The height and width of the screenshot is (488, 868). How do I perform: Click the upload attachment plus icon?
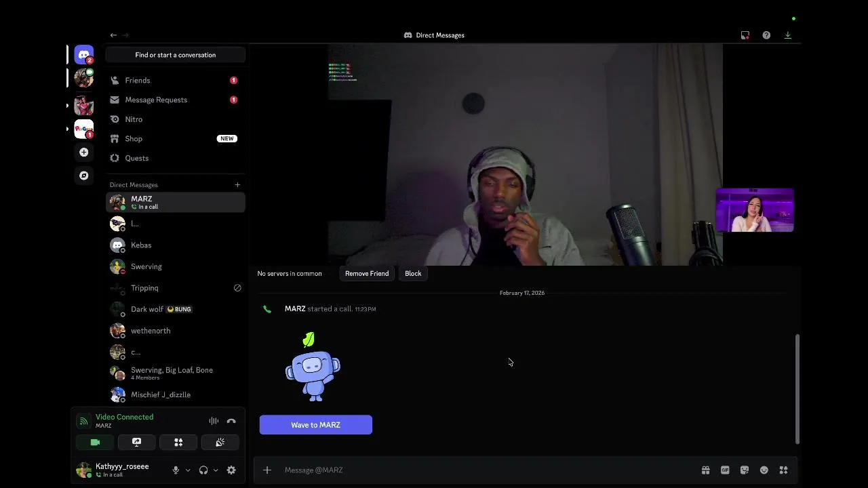(267, 470)
